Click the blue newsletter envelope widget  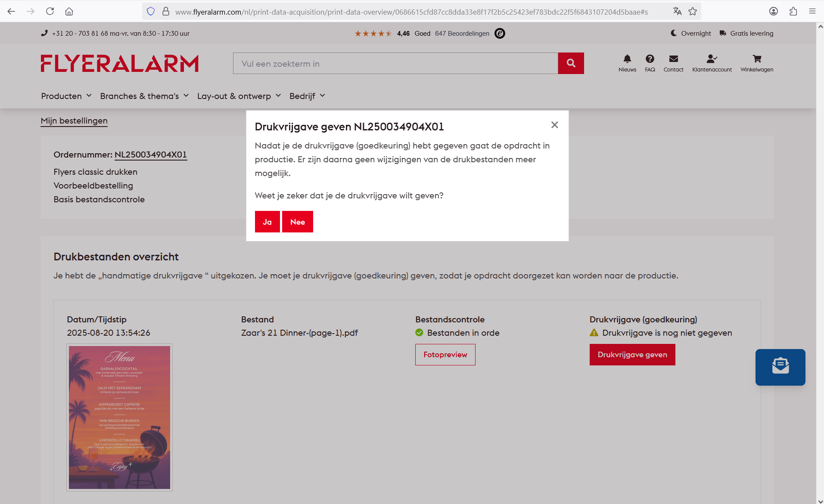click(780, 367)
